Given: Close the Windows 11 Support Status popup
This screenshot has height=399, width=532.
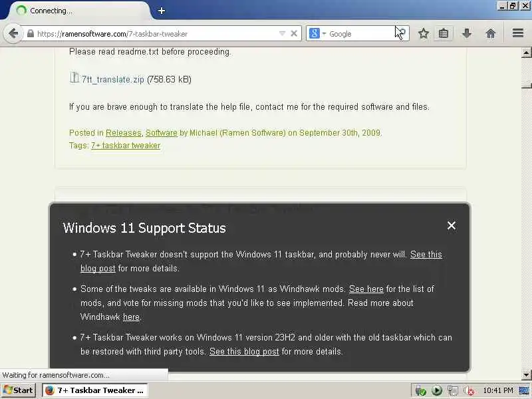Looking at the screenshot, I should point(452,225).
